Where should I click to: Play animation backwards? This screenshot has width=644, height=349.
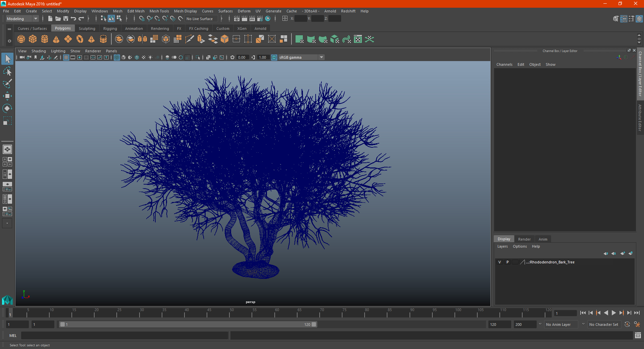tap(606, 313)
